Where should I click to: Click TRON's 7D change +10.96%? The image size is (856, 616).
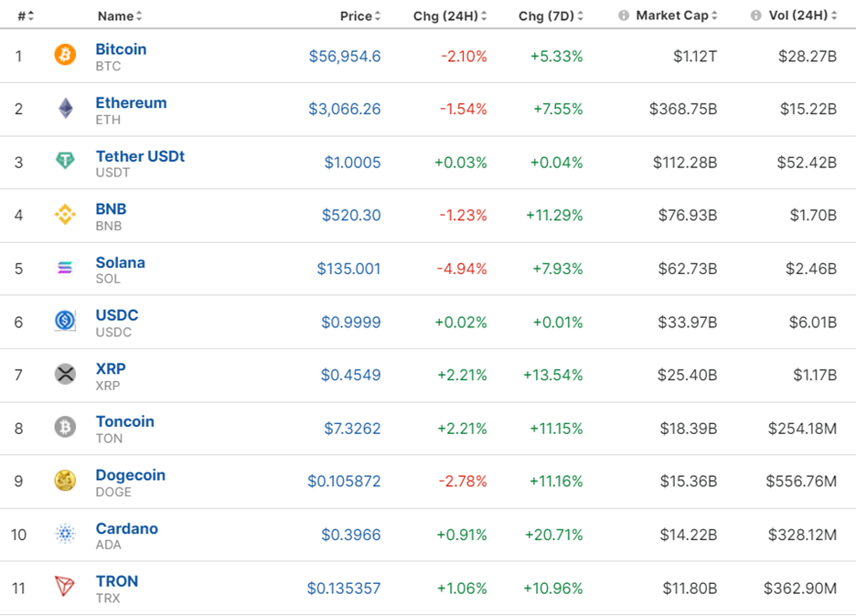(x=553, y=589)
